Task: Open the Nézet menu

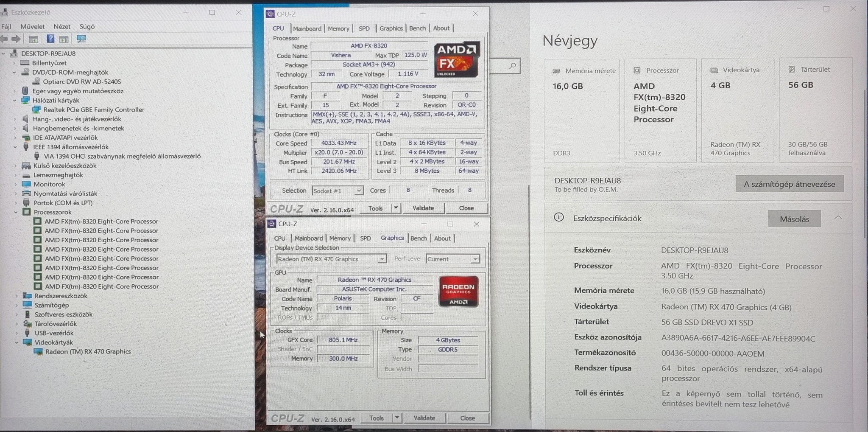Action: [x=62, y=26]
